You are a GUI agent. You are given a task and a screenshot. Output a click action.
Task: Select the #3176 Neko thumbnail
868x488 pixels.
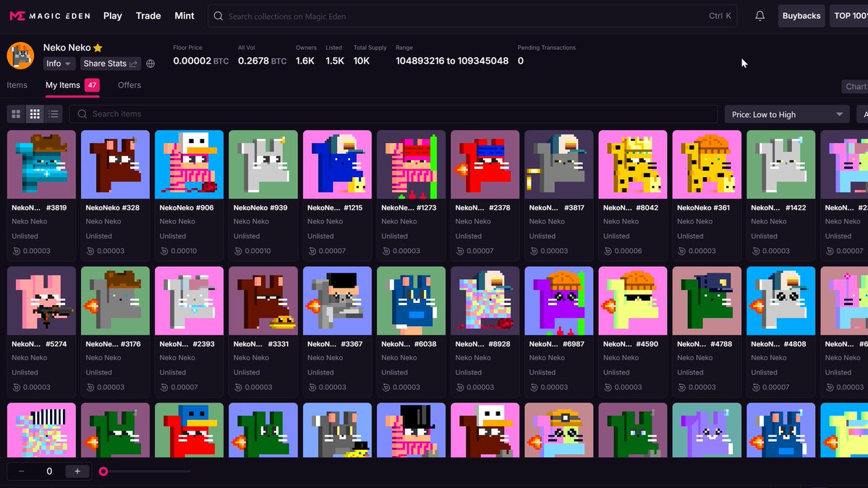(x=115, y=301)
